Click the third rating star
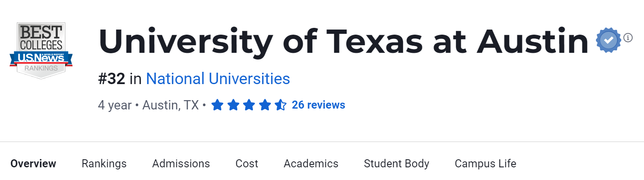The width and height of the screenshot is (644, 180). point(249,105)
